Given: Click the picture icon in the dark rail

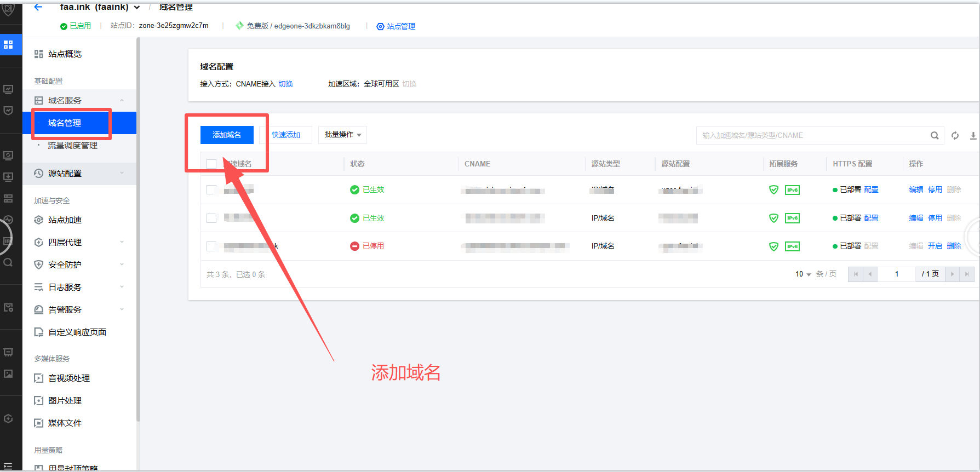Looking at the screenshot, I should click(x=8, y=373).
